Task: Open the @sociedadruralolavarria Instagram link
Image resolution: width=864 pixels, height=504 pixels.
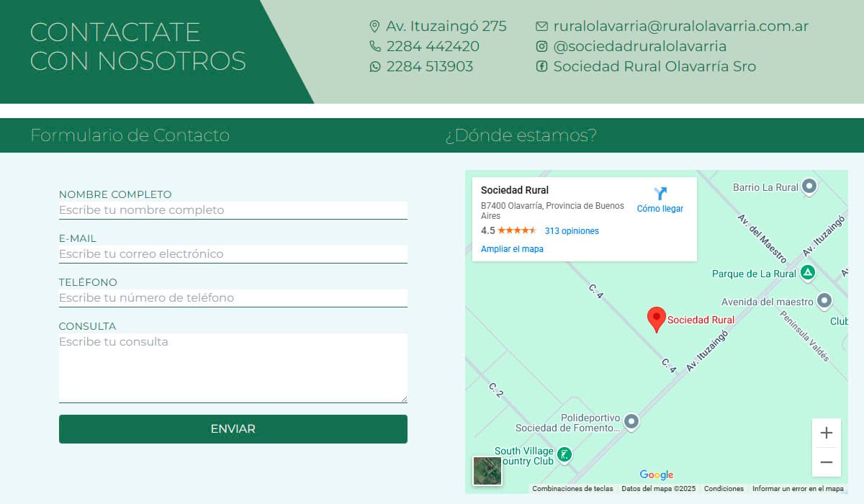Action: pos(640,47)
